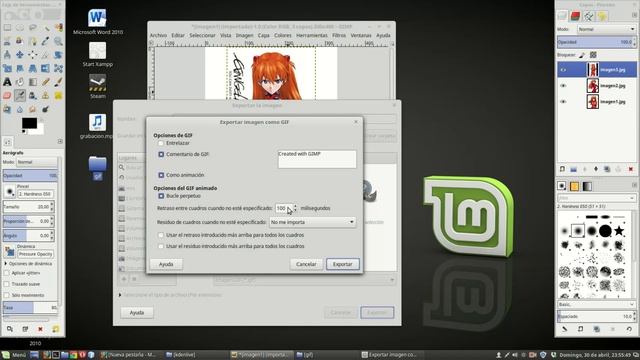
Task: Select the Paths tool in toolbox
Action: click(x=33, y=41)
